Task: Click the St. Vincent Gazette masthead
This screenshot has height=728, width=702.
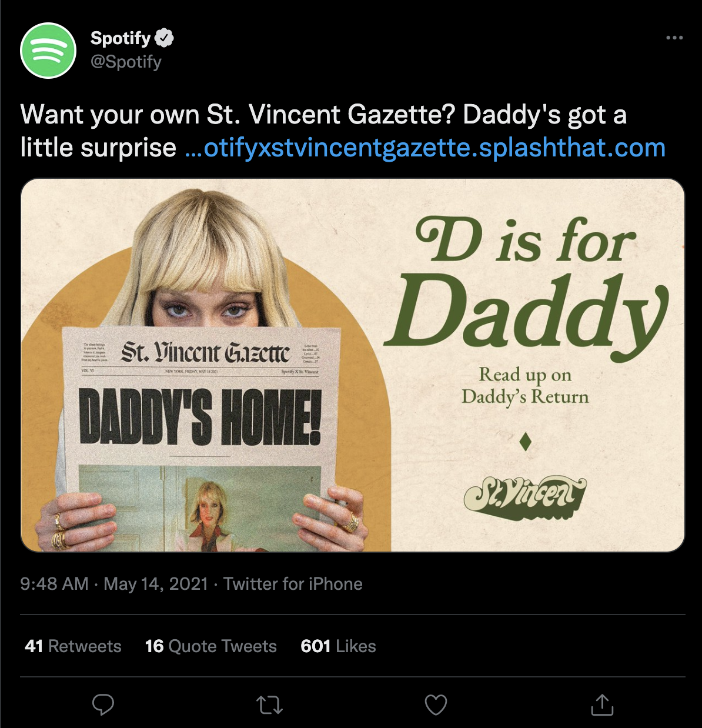Action: [x=205, y=353]
